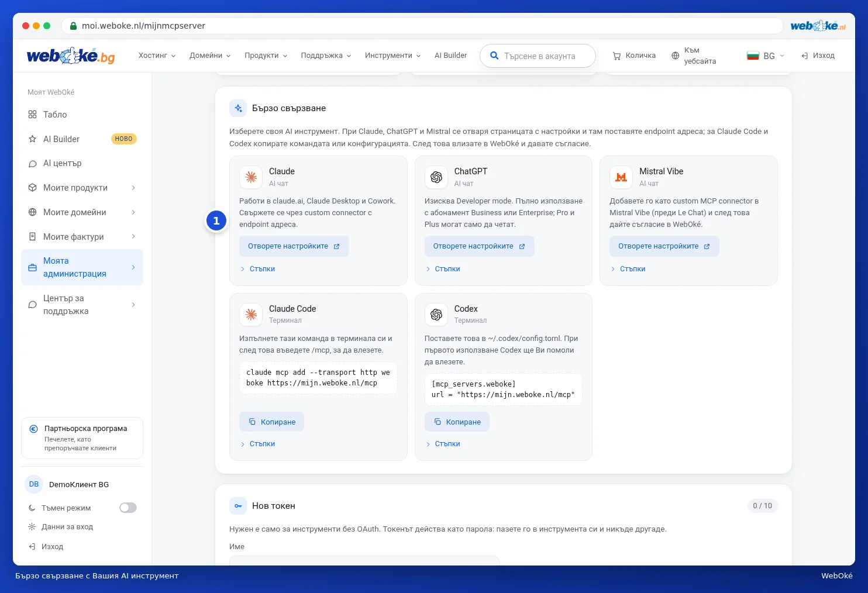Click the WebOké.bg logo in header

71,56
